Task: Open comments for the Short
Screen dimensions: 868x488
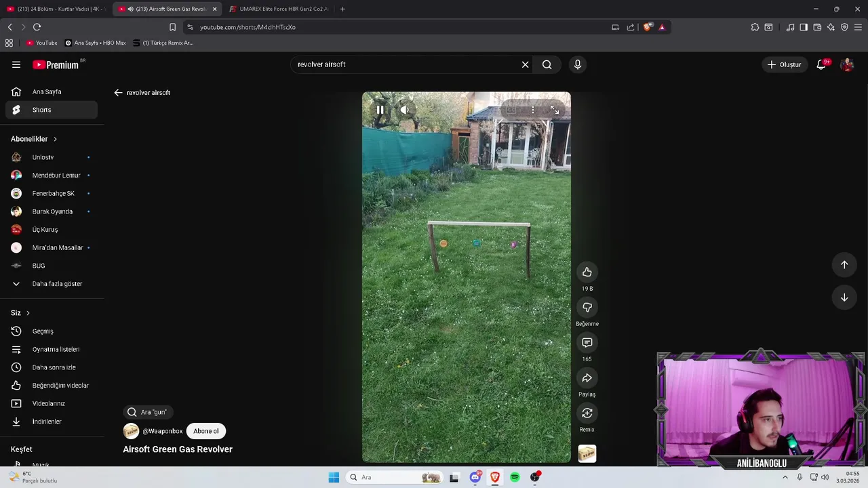Action: 587,342
